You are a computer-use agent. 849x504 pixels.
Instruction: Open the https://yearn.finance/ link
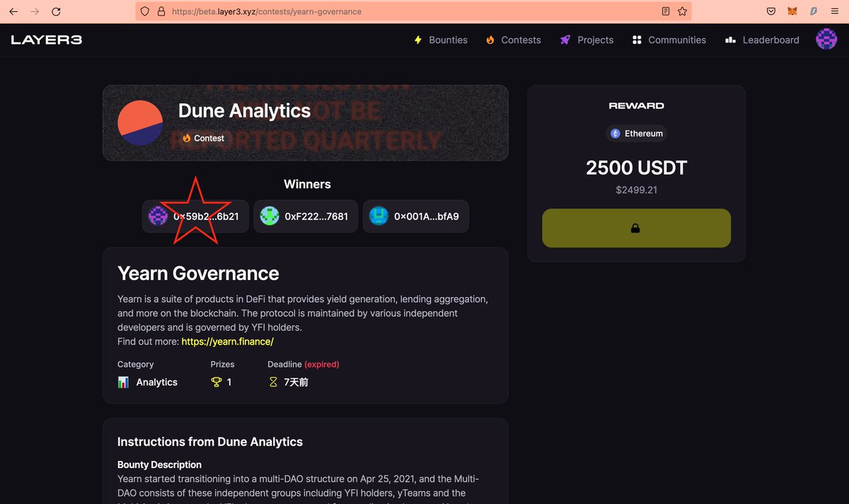pos(227,341)
